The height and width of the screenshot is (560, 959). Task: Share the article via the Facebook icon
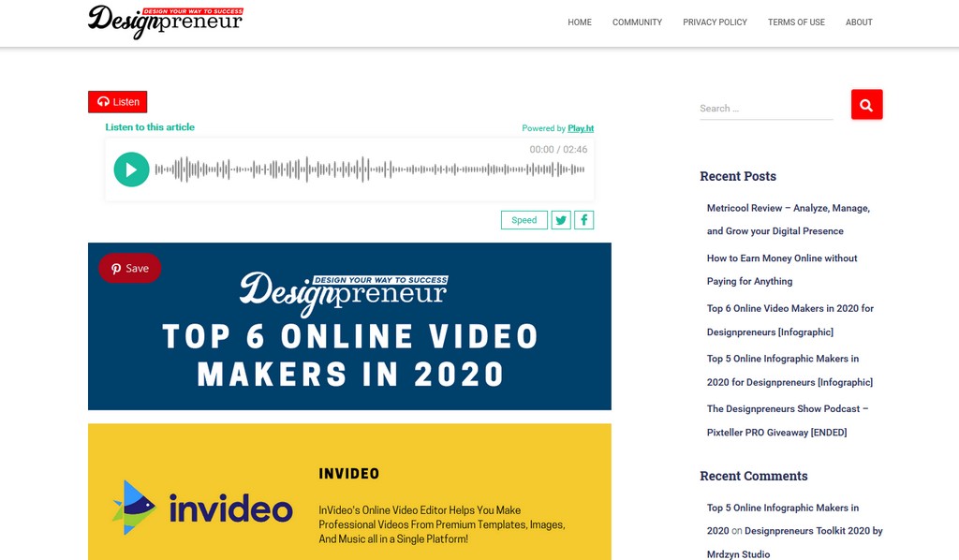click(583, 219)
